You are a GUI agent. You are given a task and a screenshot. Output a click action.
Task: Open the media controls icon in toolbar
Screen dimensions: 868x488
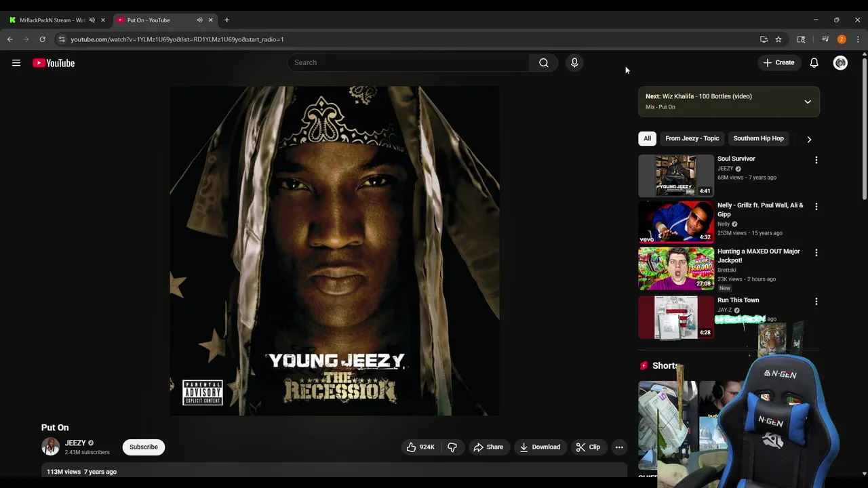click(825, 39)
